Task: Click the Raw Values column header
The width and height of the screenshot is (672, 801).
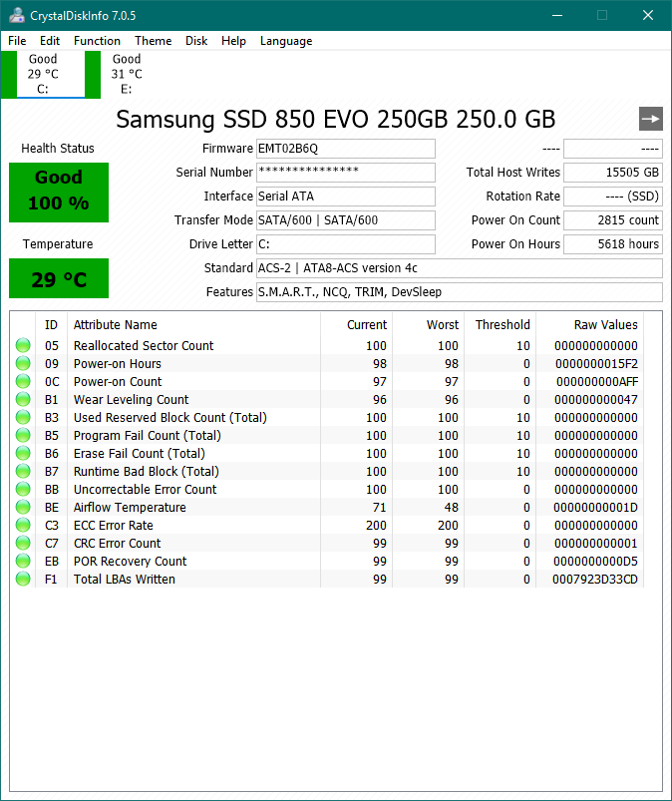Action: coord(589,325)
